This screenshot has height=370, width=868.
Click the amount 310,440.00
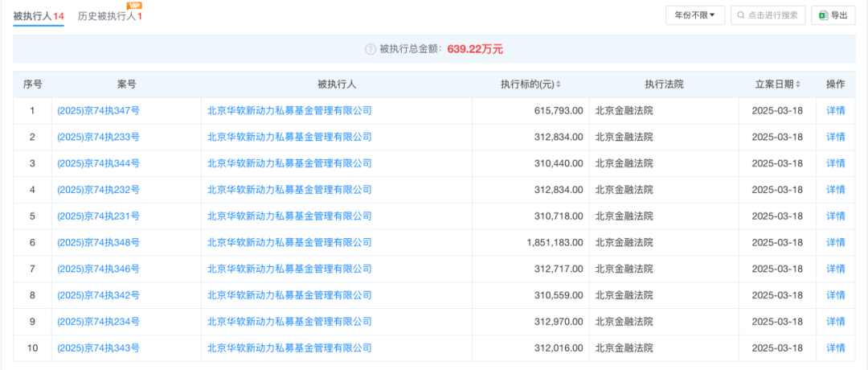559,163
